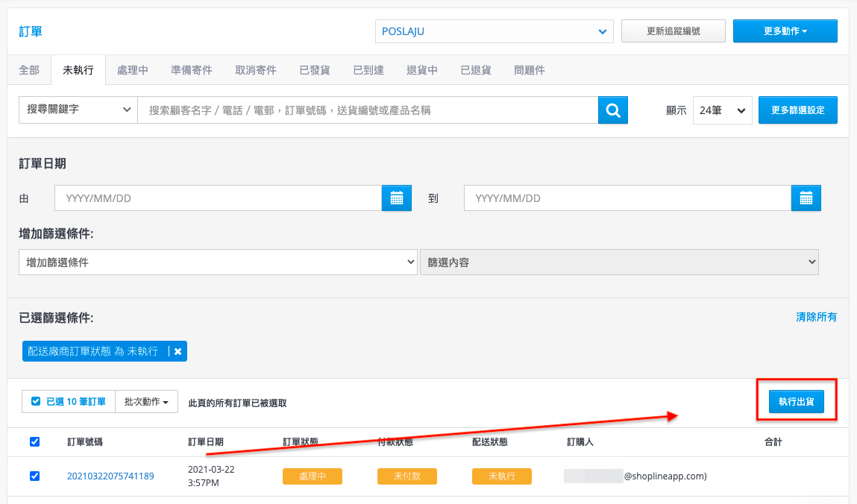Open the 批次動作 dropdown menu
This screenshot has width=857, height=504.
click(146, 402)
